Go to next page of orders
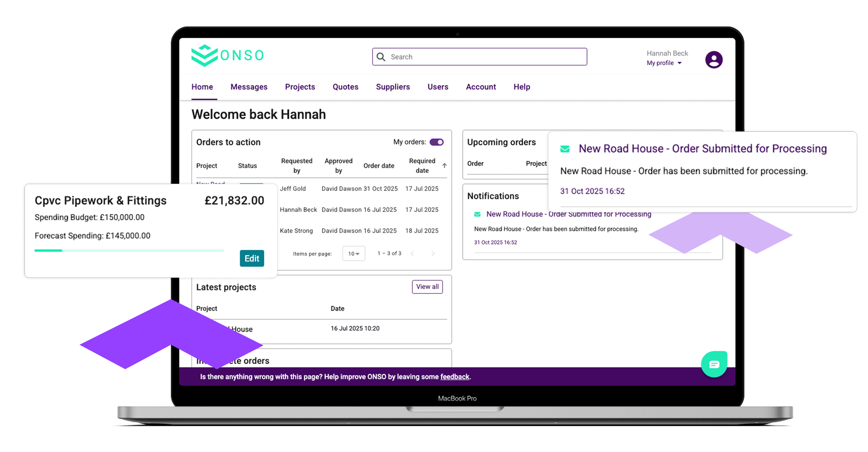This screenshot has height=452, width=868. [433, 254]
